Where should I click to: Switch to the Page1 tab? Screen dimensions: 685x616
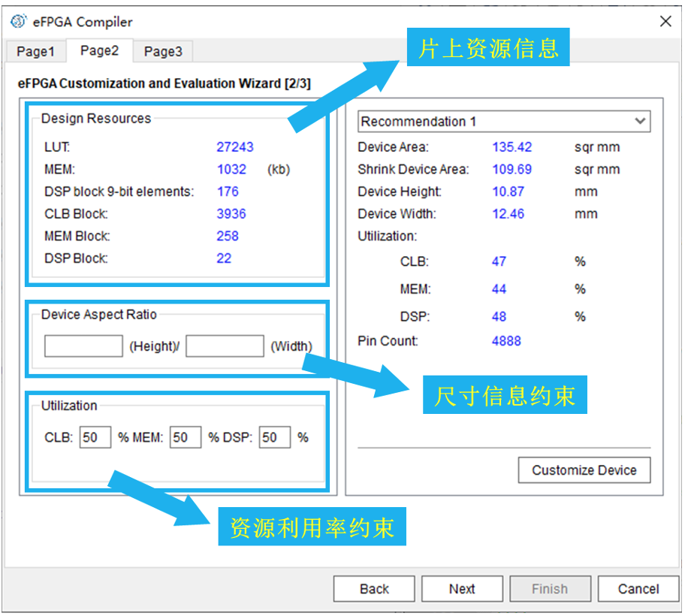tap(36, 52)
